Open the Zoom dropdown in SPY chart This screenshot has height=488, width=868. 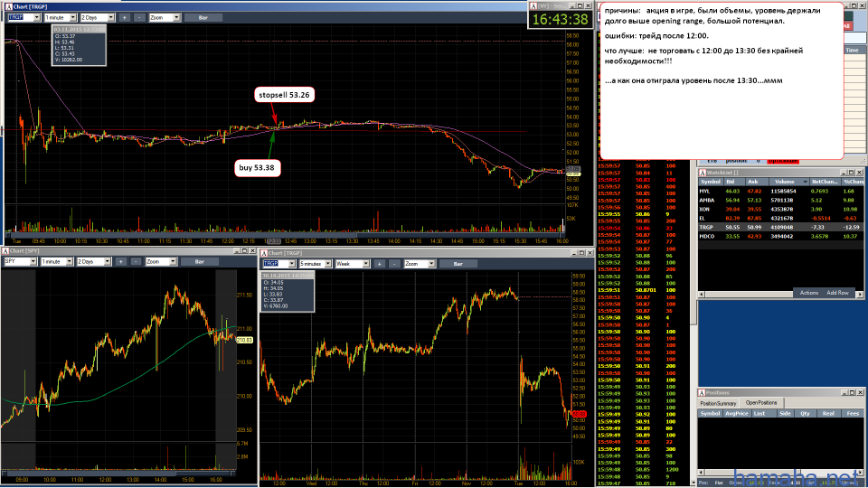(x=173, y=262)
